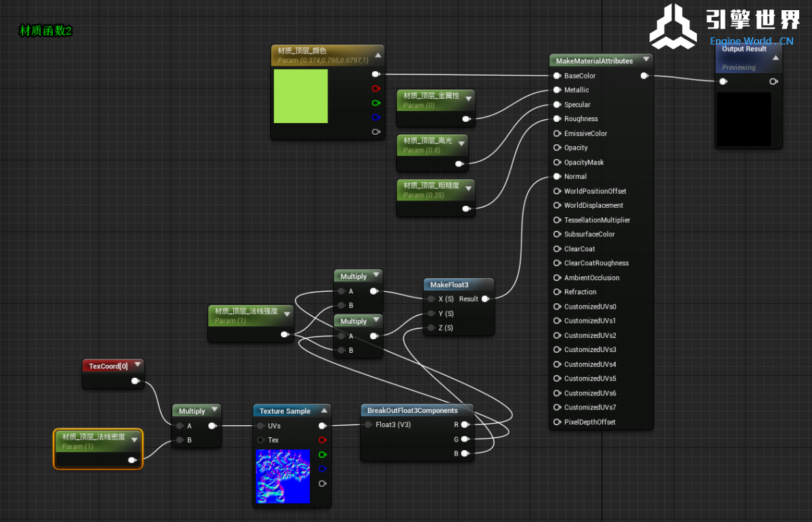Screen dimensions: 812x522
Task: Collapse the 材质_顶层_颜色 node preview
Action: click(378, 56)
